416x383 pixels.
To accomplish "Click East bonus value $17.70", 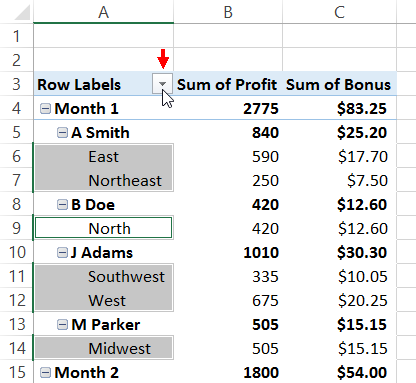I will pyautogui.click(x=363, y=157).
